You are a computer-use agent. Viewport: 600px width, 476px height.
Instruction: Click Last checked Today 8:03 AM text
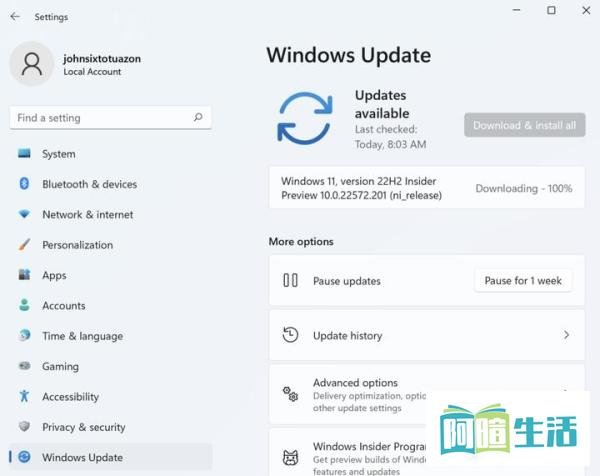390,137
